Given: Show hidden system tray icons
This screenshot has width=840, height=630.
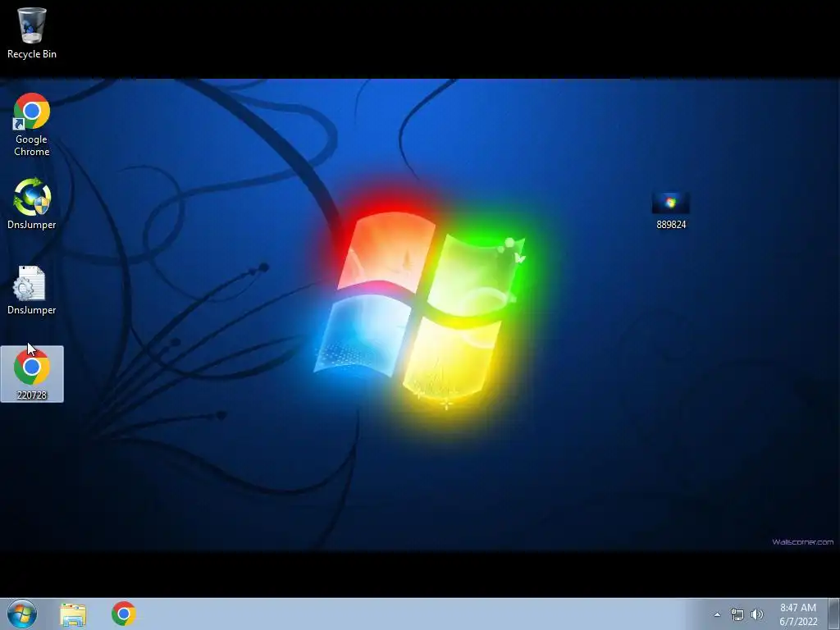Looking at the screenshot, I should 717,614.
